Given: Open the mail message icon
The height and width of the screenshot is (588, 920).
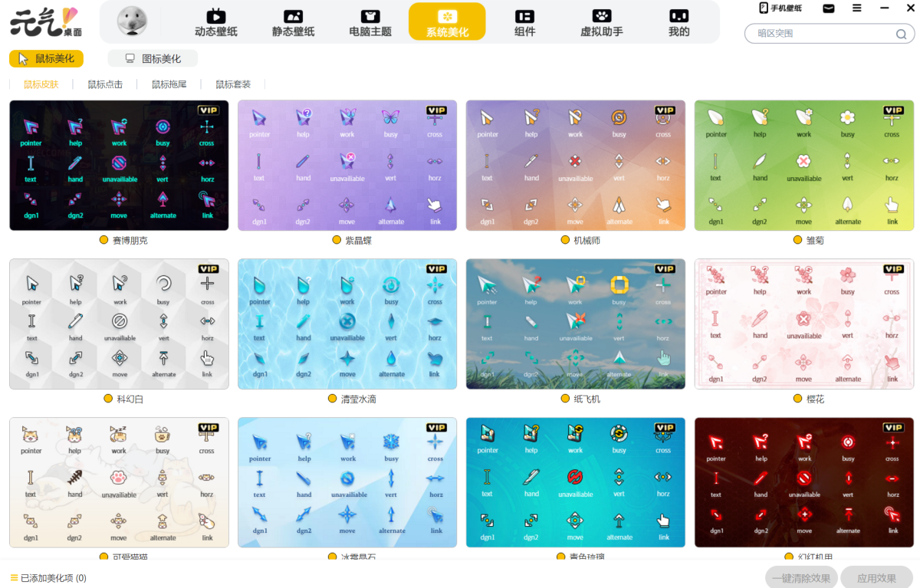Looking at the screenshot, I should coord(829,8).
